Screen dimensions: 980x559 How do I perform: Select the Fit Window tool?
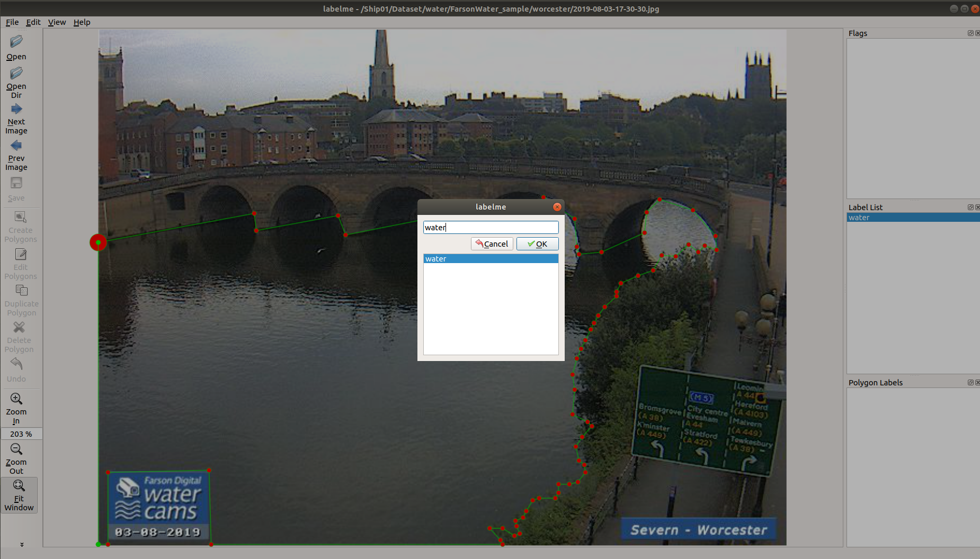tap(19, 495)
